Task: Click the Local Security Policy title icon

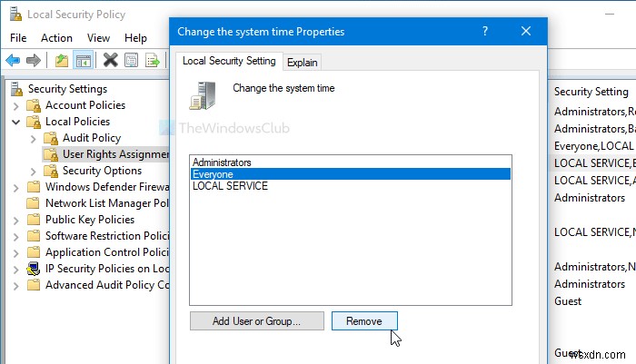Action: (15, 15)
